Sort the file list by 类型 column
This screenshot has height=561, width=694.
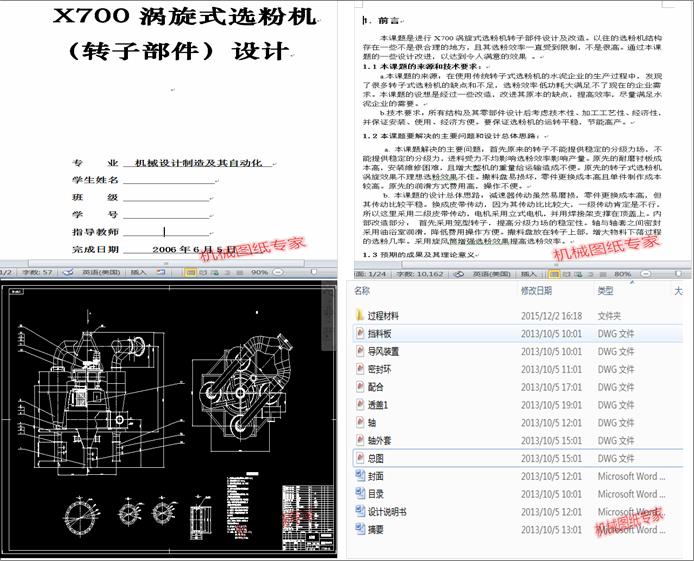[605, 291]
